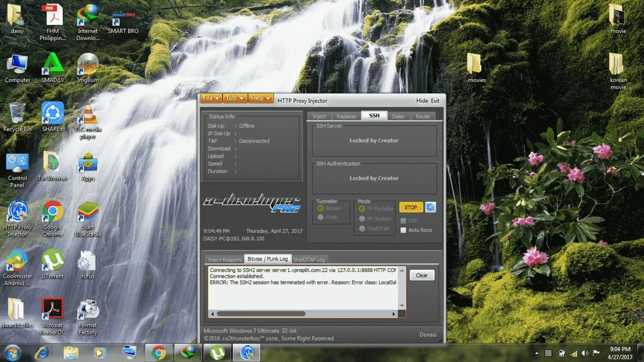Open Coolmuster Android desktop shortcut

(x=17, y=268)
